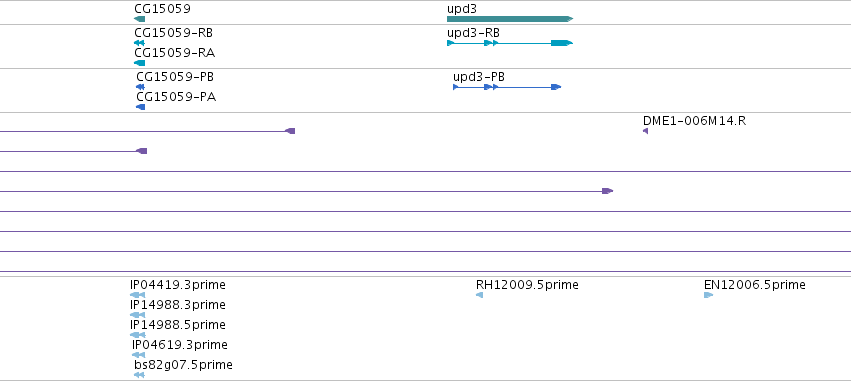Image resolution: width=851 pixels, height=381 pixels.
Task: Click the DME1-006M14.R arrow glyph
Action: (645, 131)
